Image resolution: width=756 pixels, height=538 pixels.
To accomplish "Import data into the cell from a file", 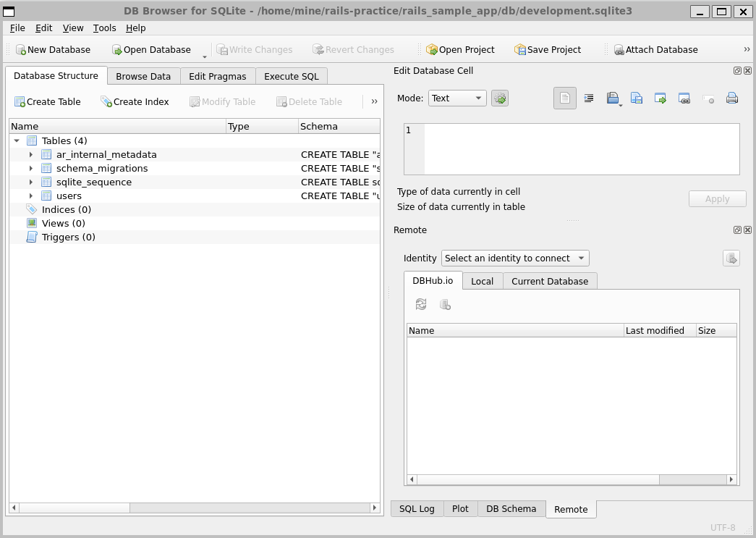I will pyautogui.click(x=613, y=98).
